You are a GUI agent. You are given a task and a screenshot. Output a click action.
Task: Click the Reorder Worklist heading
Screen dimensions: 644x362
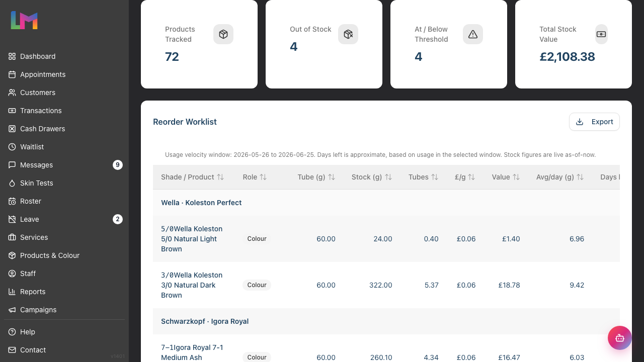(185, 122)
